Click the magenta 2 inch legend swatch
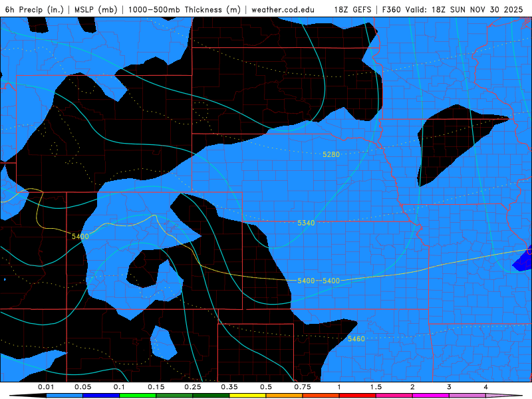The width and height of the screenshot is (532, 399). pyautogui.click(x=431, y=396)
